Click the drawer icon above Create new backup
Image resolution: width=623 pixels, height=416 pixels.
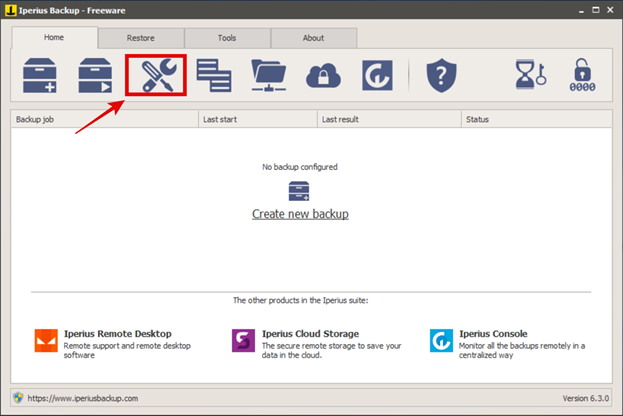pos(299,192)
